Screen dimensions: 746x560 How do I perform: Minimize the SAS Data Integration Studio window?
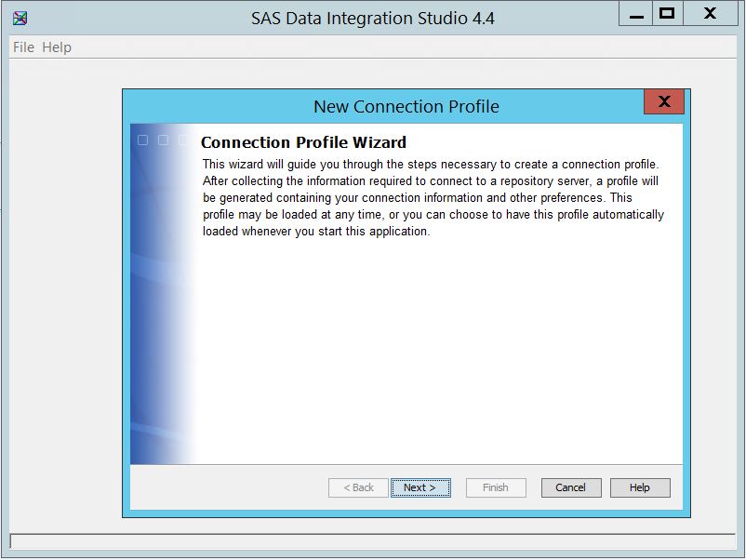[x=636, y=14]
